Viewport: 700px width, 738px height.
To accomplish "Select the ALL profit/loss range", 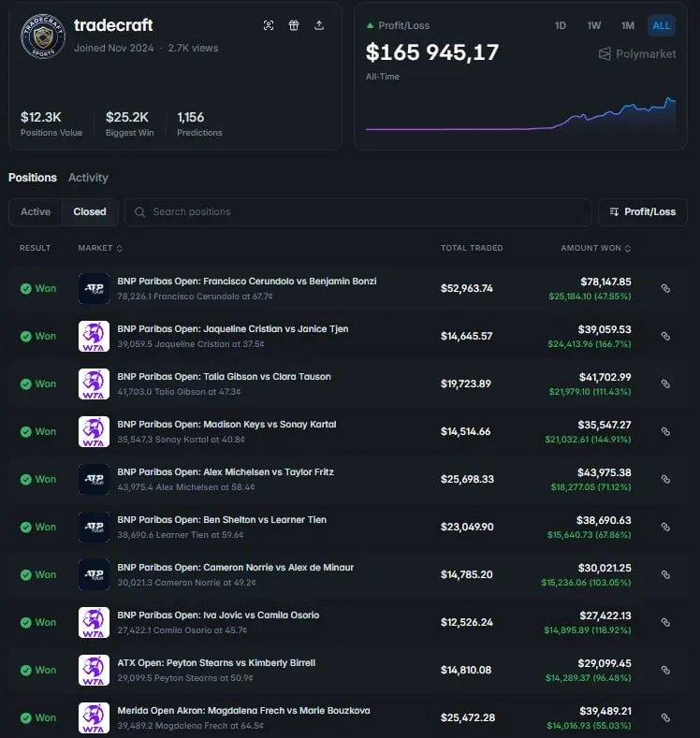I will [x=662, y=25].
